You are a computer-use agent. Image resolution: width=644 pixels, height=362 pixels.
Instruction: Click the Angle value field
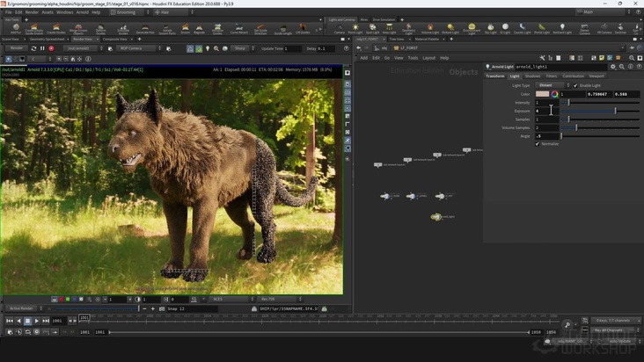(x=547, y=135)
